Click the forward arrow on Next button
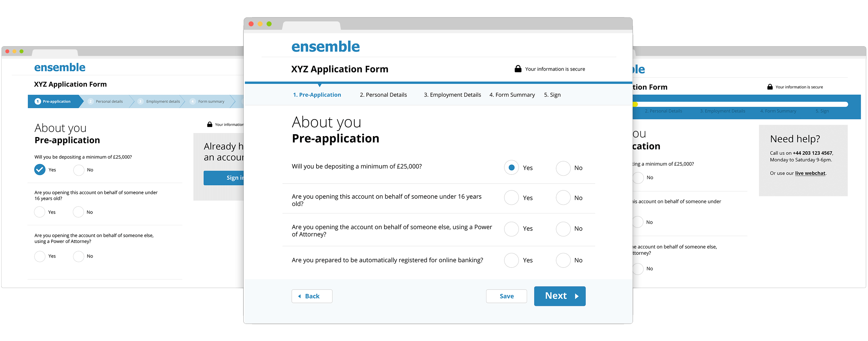The image size is (868, 341). click(x=579, y=296)
